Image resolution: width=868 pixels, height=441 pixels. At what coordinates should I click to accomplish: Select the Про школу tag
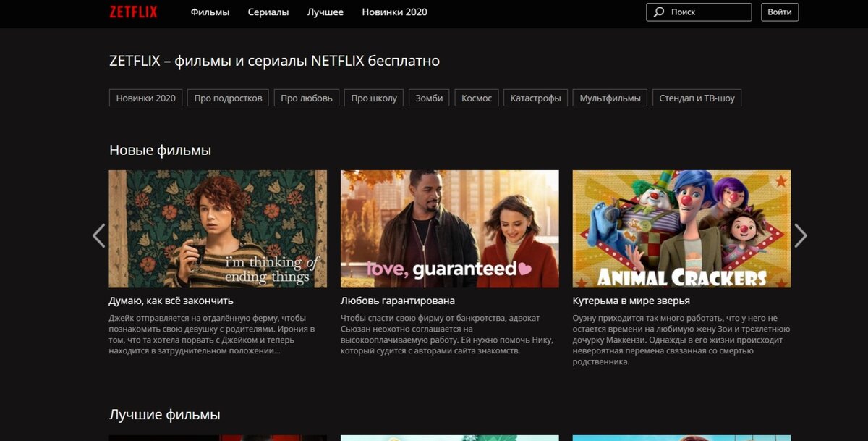(374, 98)
